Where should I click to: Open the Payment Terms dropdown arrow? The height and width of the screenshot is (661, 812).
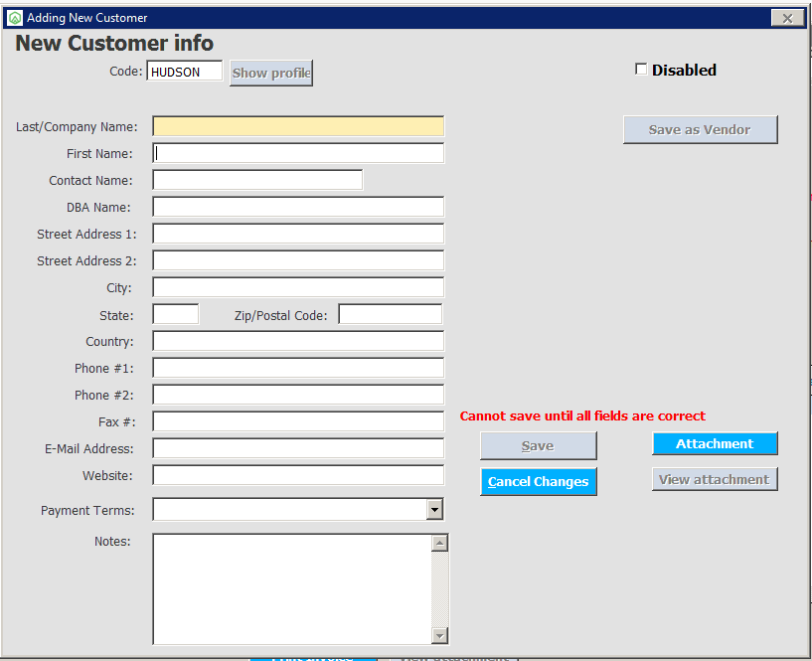pos(435,509)
